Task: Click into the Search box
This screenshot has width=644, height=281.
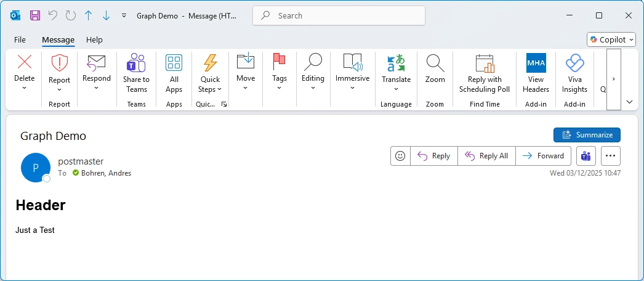Action: 339,15
